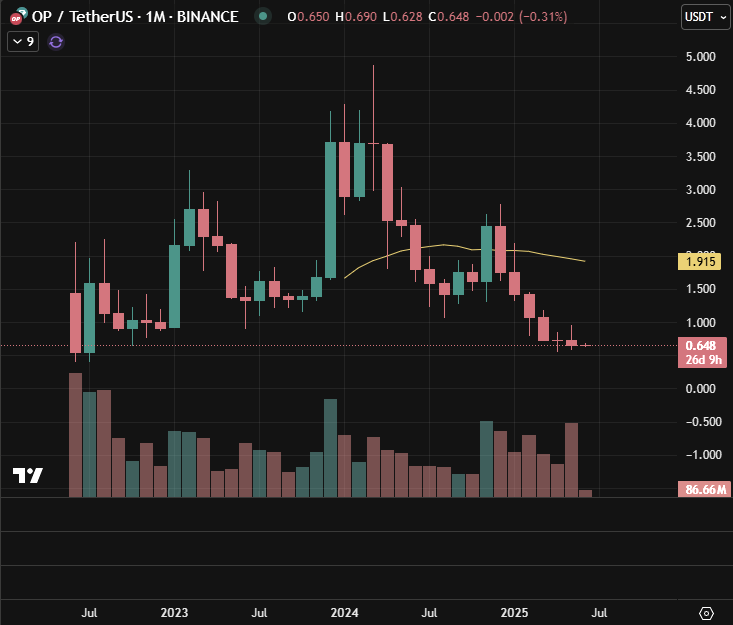Click the TradingView logo

28,475
